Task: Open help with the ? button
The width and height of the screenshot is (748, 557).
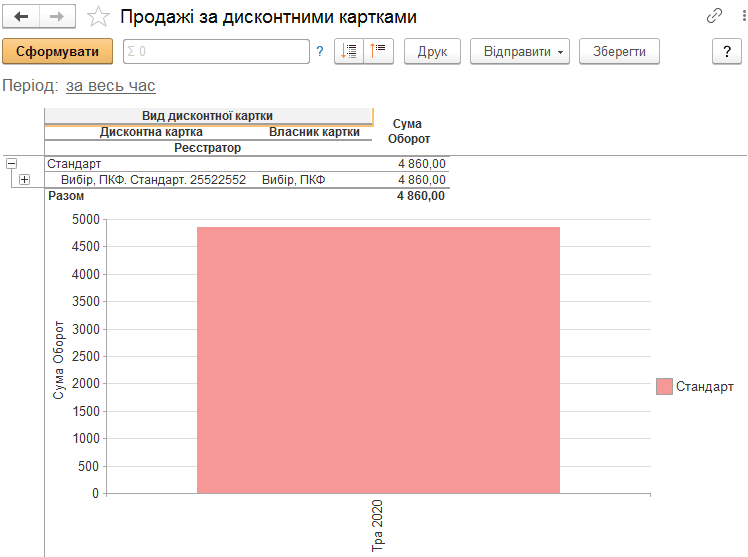Action: (727, 51)
